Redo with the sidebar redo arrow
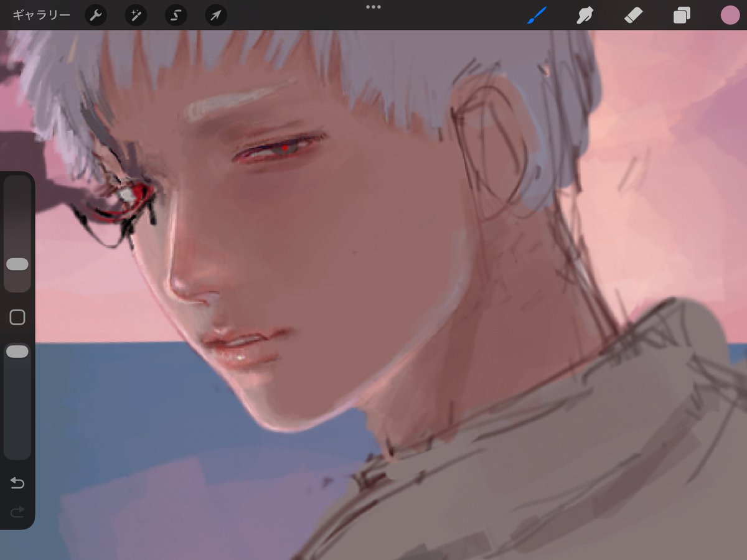 point(17,512)
